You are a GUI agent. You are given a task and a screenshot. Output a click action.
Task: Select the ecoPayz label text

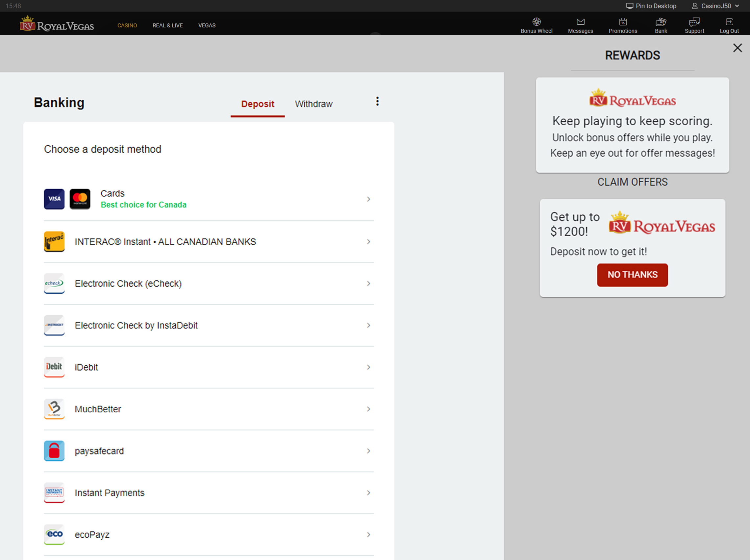(x=92, y=535)
